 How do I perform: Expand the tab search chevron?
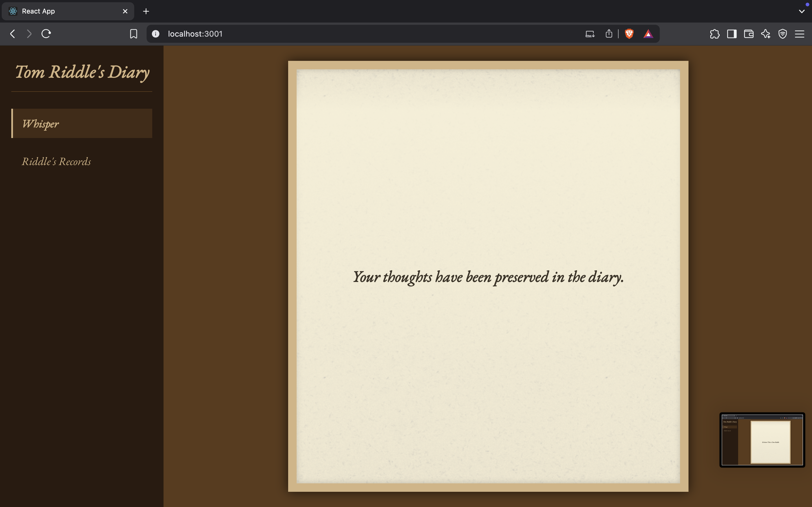pyautogui.click(x=802, y=11)
